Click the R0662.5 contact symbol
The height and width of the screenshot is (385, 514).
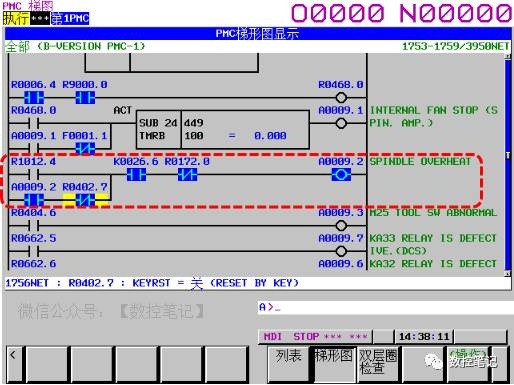[34, 251]
